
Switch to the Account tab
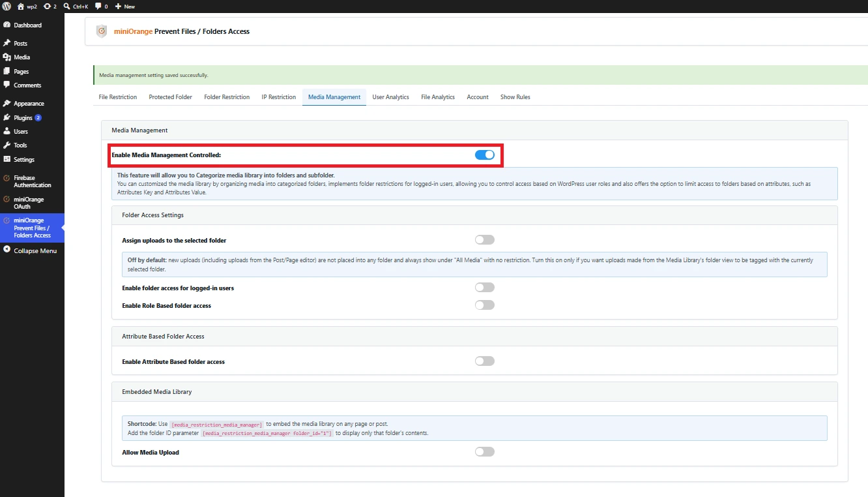[478, 97]
